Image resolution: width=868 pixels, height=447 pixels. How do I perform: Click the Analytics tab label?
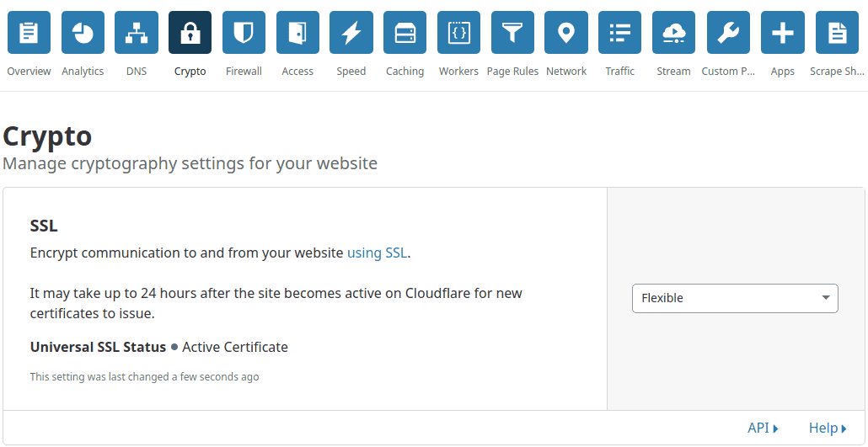click(83, 72)
